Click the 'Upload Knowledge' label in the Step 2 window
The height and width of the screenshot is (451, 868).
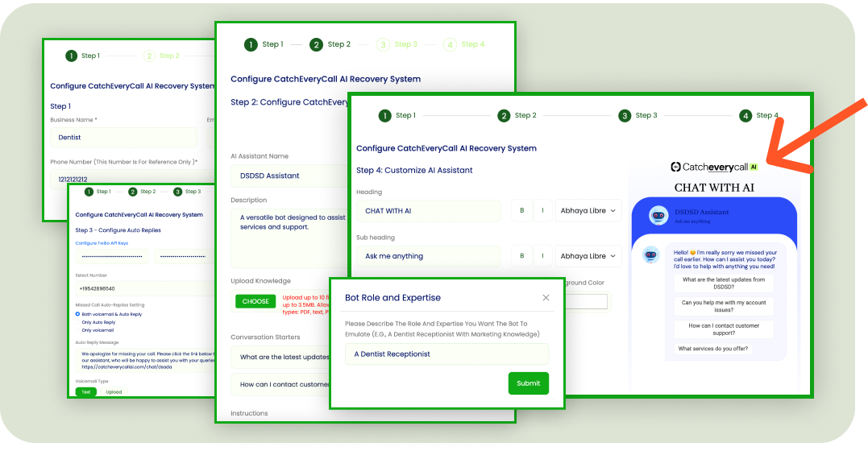pyautogui.click(x=261, y=281)
